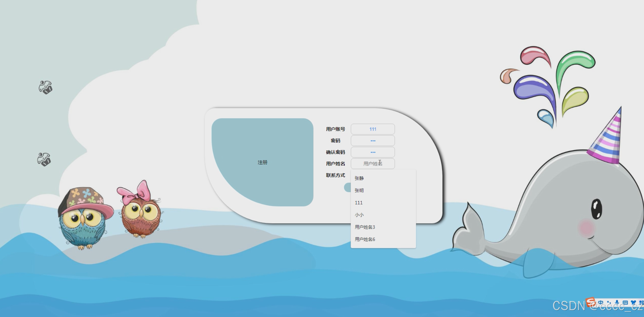Click into the 确认密码 field
Image resolution: width=644 pixels, height=317 pixels.
(x=373, y=152)
